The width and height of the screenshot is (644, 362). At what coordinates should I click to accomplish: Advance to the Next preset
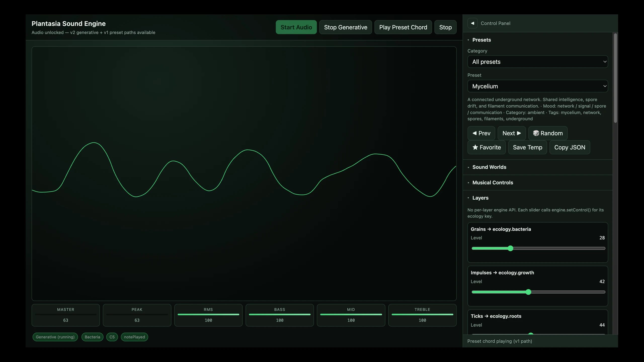pos(512,133)
